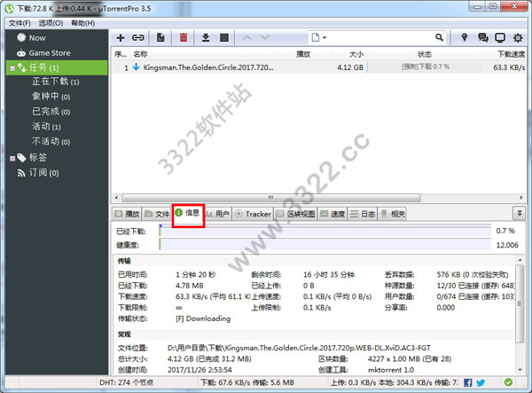Click Add Torrent from URL link icon
Screen dimensions: 532x393
pos(138,37)
